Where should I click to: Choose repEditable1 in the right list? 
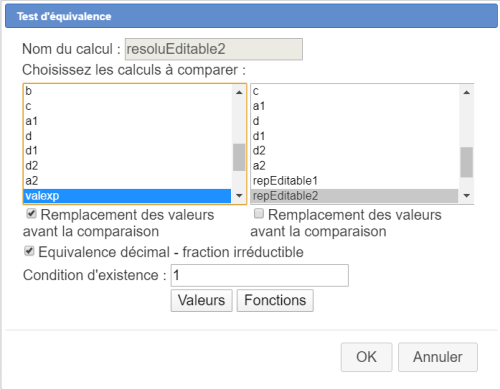click(355, 181)
